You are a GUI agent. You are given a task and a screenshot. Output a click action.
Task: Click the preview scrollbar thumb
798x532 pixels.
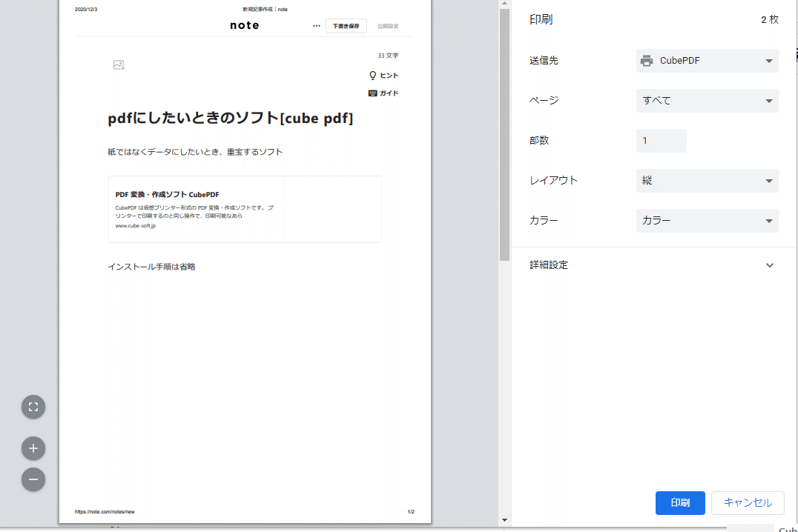tap(504, 135)
